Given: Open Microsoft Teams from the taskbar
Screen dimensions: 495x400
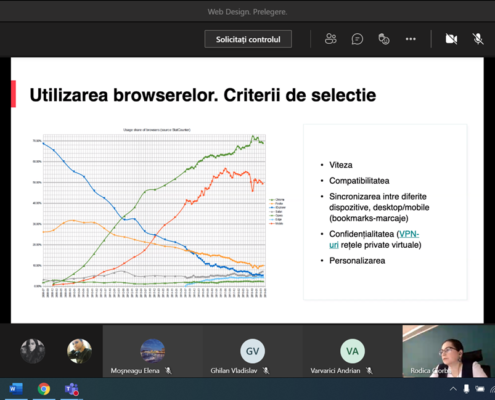Looking at the screenshot, I should (x=72, y=389).
